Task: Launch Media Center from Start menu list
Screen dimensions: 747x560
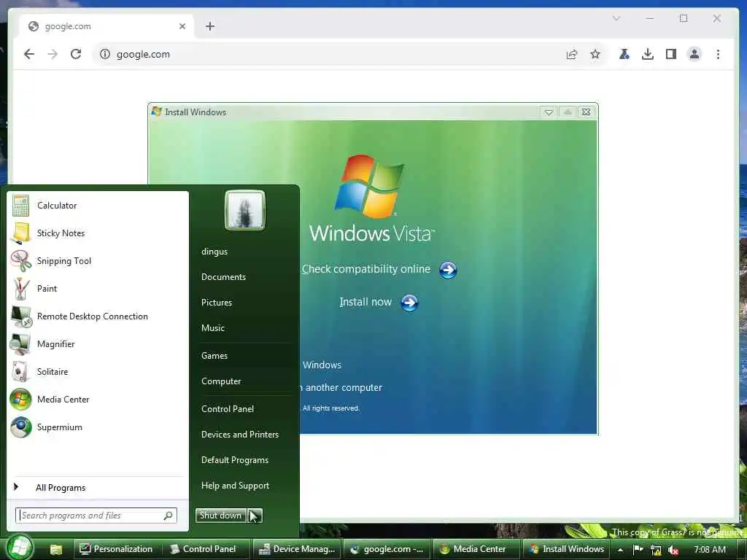Action: tap(98, 400)
